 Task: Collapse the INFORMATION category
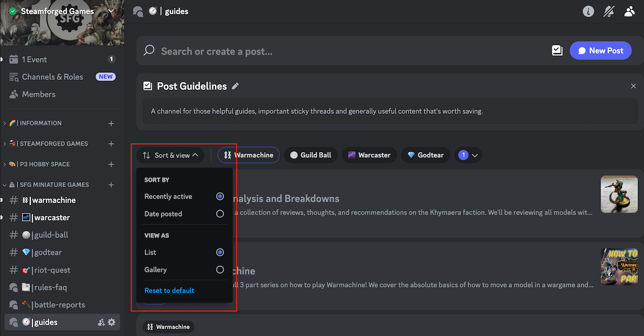pos(33,123)
